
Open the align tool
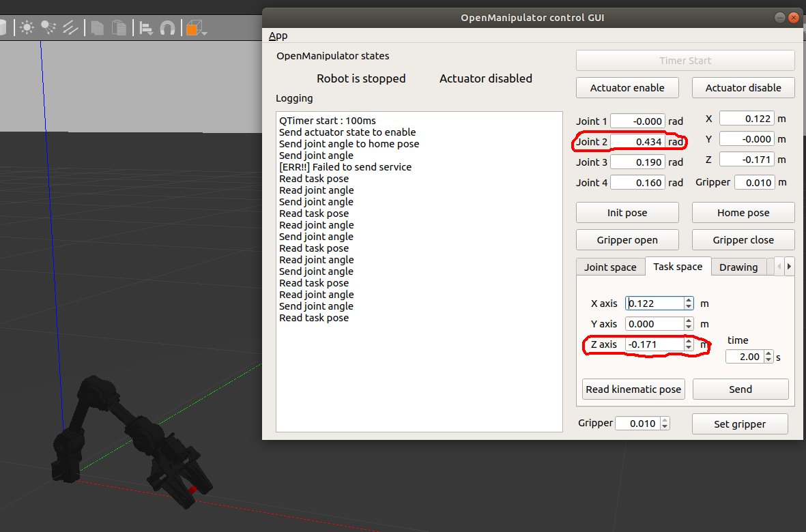[x=145, y=26]
